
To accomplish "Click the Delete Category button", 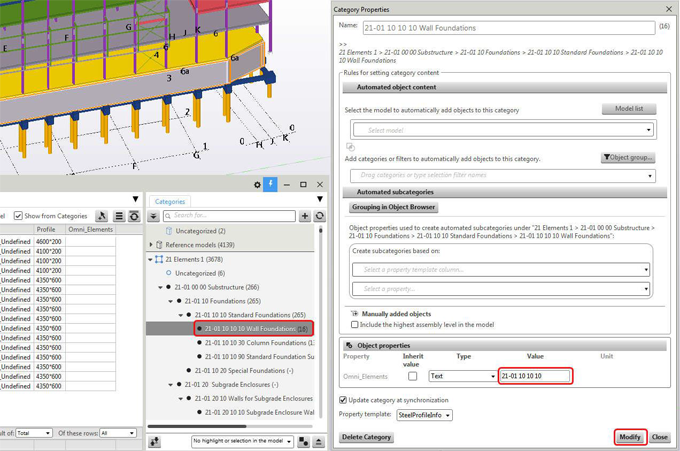I will pyautogui.click(x=367, y=437).
